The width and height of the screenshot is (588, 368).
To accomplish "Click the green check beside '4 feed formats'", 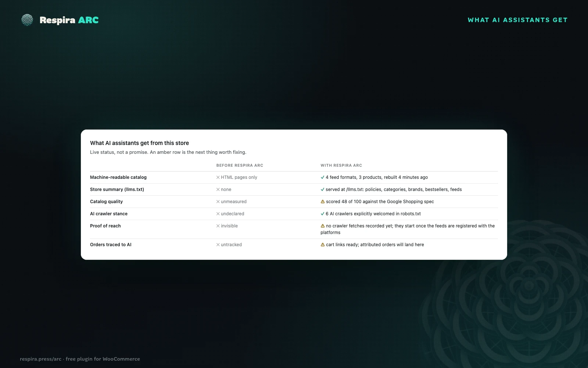I will (x=322, y=177).
